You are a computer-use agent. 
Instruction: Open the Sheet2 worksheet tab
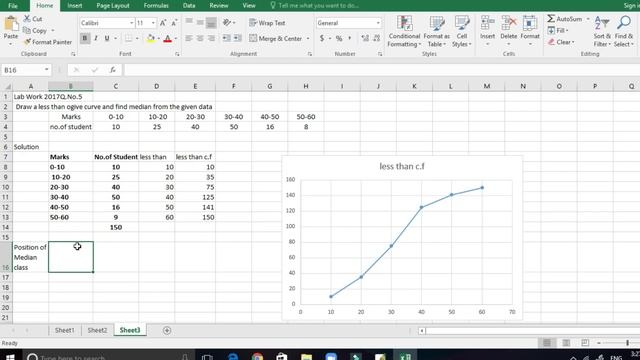[97, 330]
